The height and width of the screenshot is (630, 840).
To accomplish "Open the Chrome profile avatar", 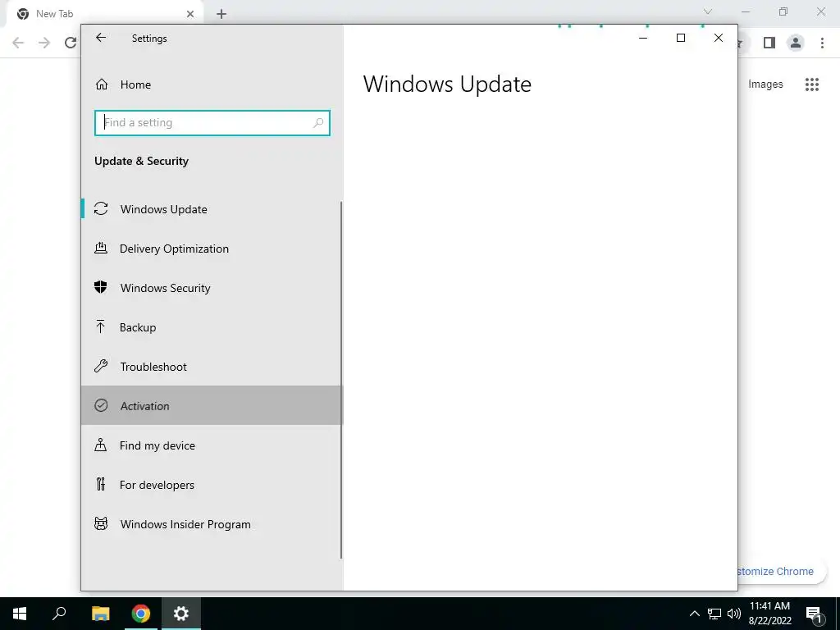I will (x=796, y=43).
